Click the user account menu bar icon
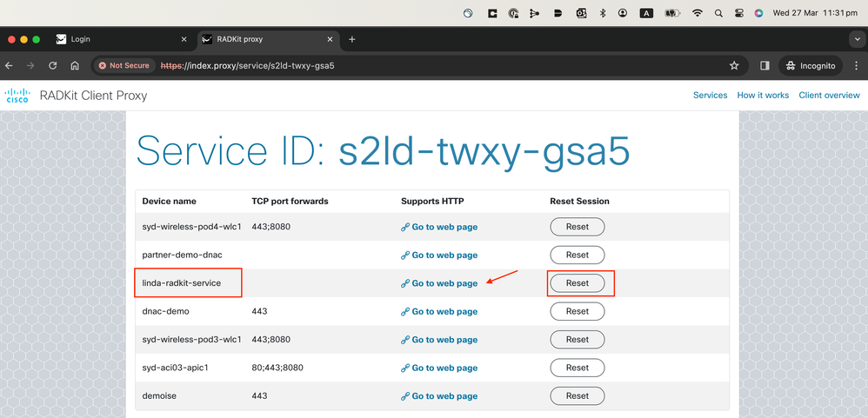 pos(624,13)
